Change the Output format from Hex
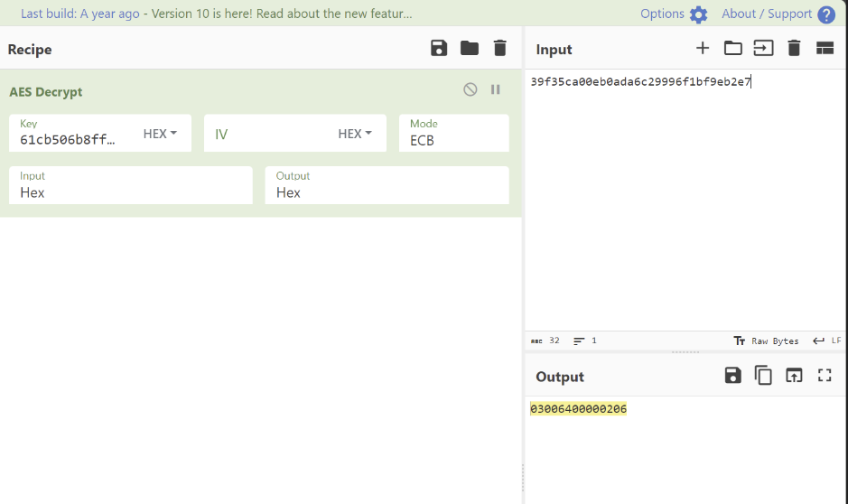The width and height of the screenshot is (848, 504). (x=387, y=185)
